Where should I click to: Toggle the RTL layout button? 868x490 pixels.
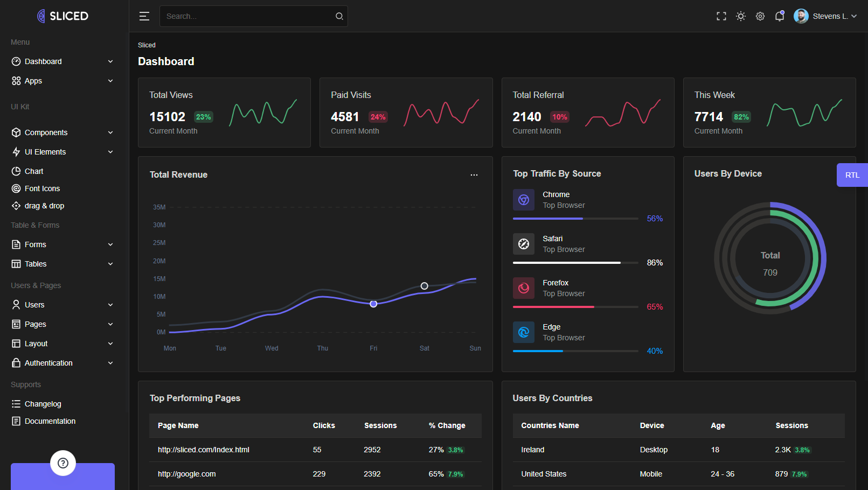[852, 175]
